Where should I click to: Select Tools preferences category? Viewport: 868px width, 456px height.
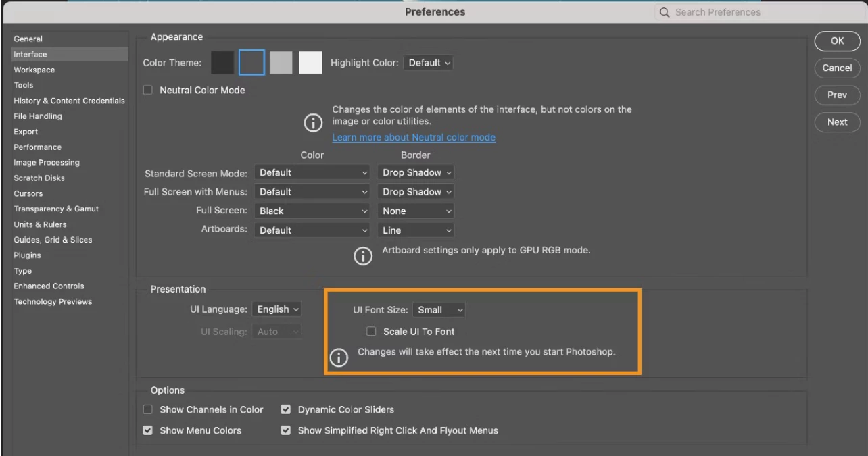[x=24, y=85]
